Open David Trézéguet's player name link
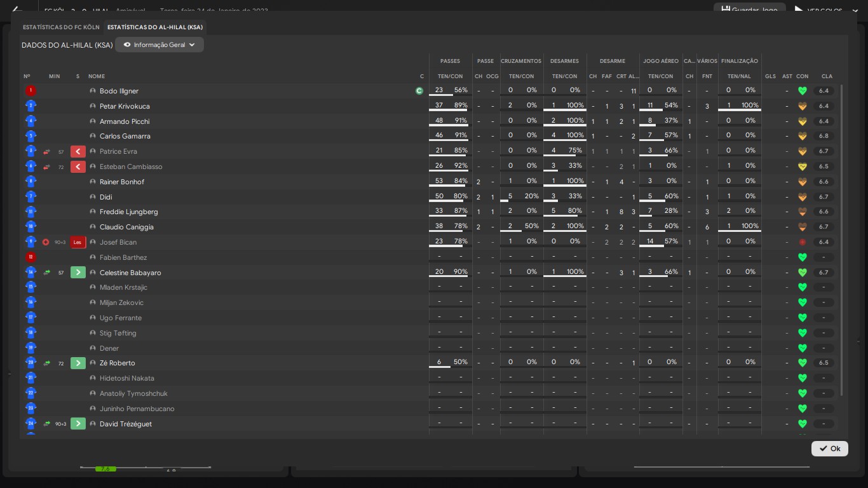 click(126, 424)
